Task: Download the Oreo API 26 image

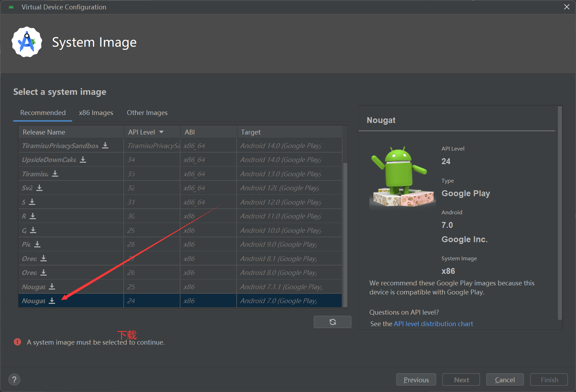Action: [44, 272]
